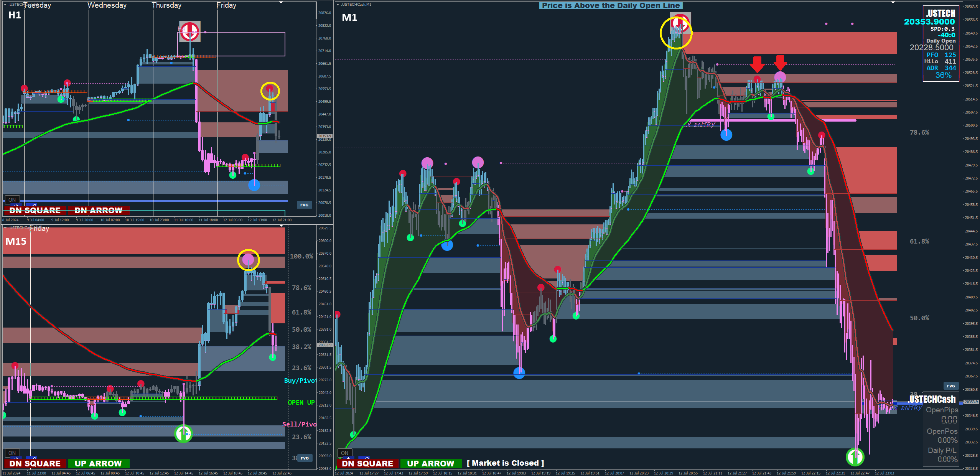Open M1 chart .USTECHCash,M1 dropdown triangle
980x476 pixels.
click(x=338, y=5)
